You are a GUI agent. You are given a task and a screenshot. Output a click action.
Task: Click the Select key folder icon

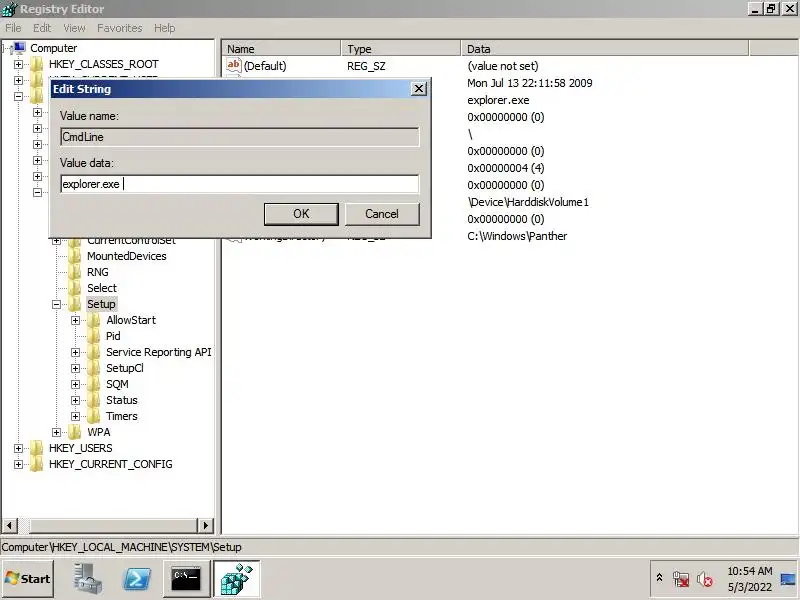tap(75, 288)
